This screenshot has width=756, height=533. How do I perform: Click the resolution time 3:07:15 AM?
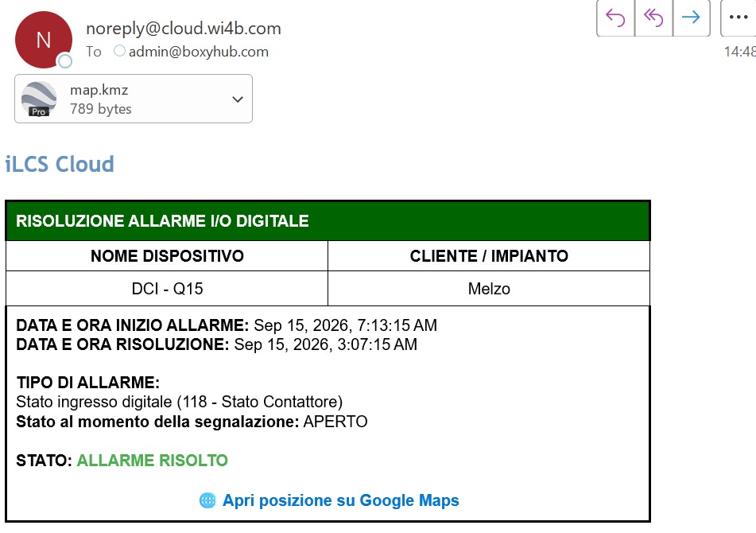377,344
